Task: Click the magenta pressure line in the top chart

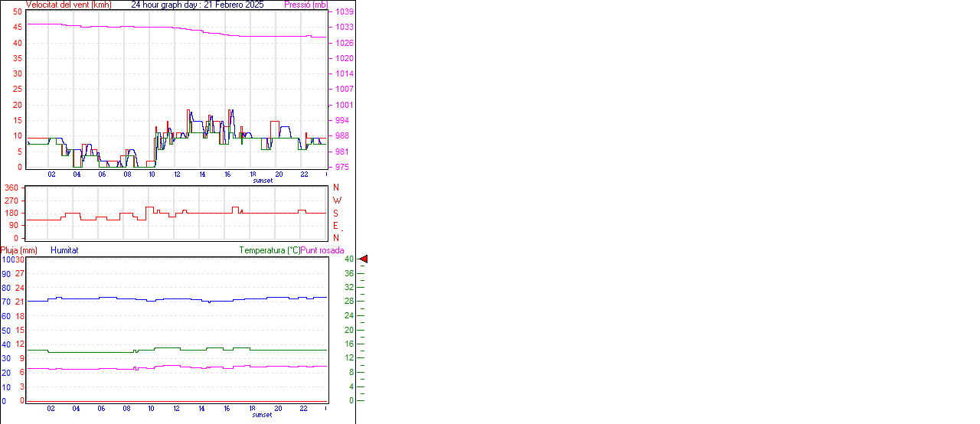Action: coord(115,27)
